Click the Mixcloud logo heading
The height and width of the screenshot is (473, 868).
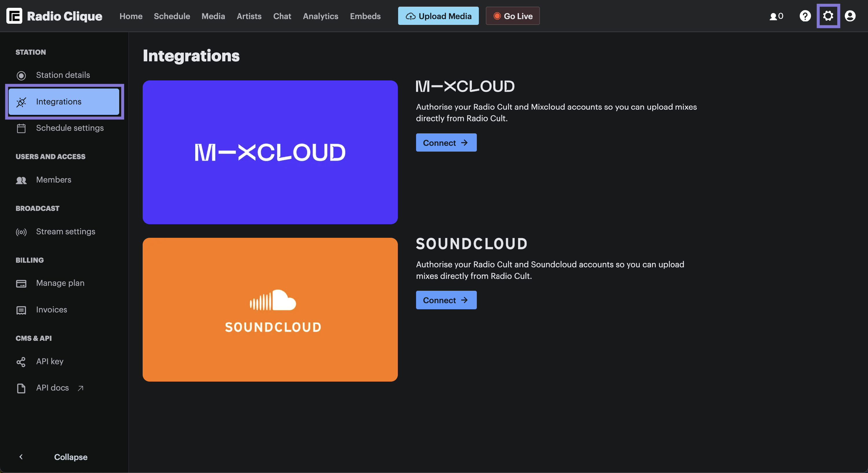(x=465, y=86)
